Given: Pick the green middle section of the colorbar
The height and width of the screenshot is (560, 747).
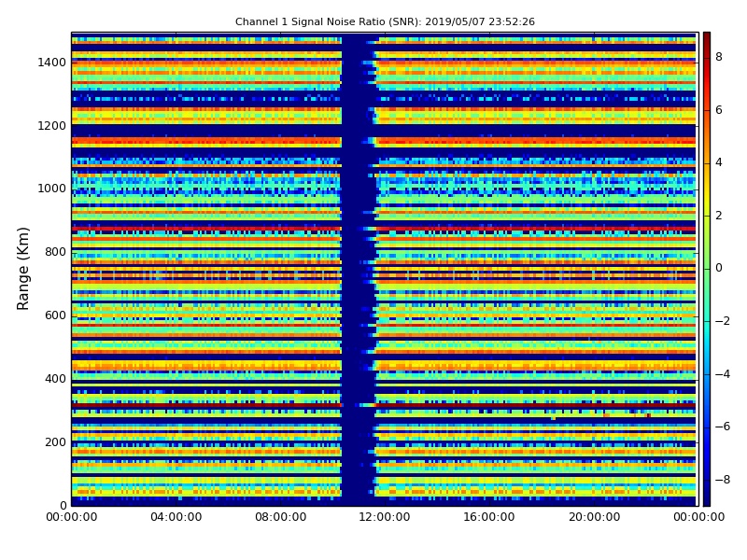Looking at the screenshot, I should 707,269.
